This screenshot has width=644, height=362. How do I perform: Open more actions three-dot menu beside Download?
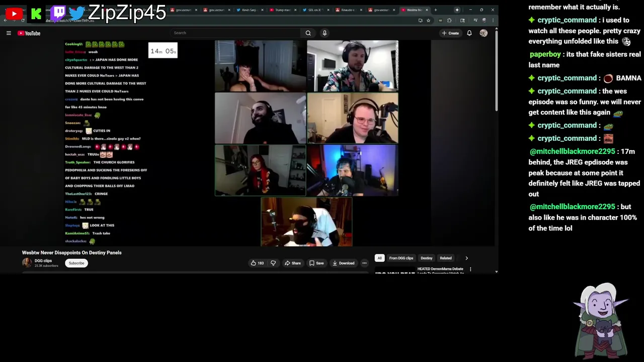click(364, 263)
